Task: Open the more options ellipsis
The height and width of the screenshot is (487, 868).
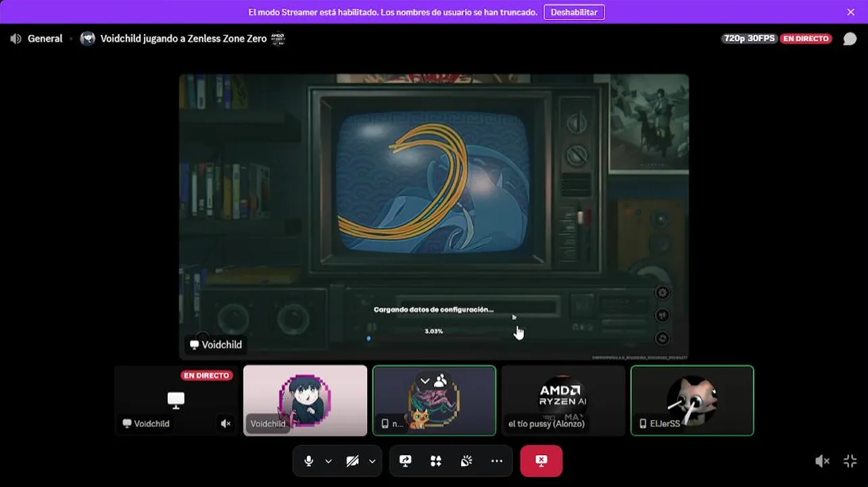Action: pyautogui.click(x=497, y=461)
